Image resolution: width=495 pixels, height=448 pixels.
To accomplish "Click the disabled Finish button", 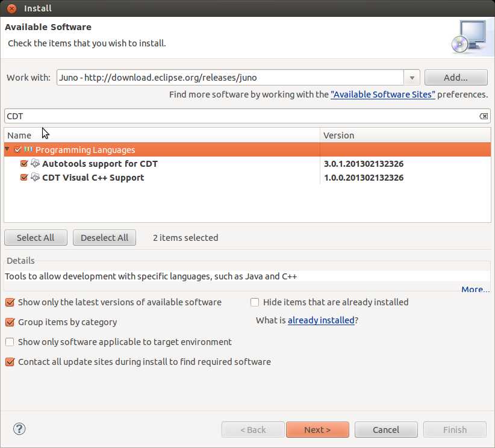I will (455, 429).
